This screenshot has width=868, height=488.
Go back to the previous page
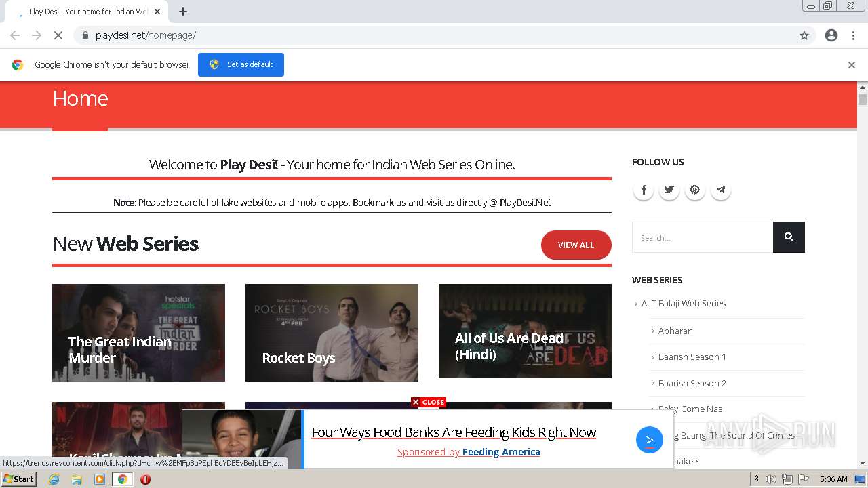point(15,35)
